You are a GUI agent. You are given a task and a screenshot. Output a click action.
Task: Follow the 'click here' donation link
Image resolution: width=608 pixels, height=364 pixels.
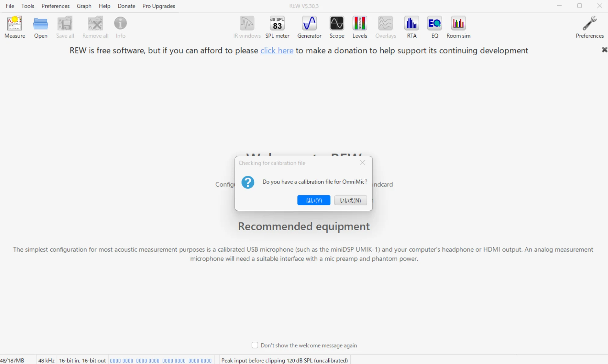click(277, 50)
